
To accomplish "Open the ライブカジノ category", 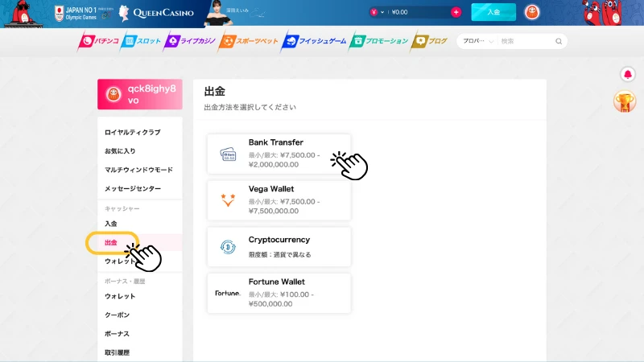I will point(190,41).
